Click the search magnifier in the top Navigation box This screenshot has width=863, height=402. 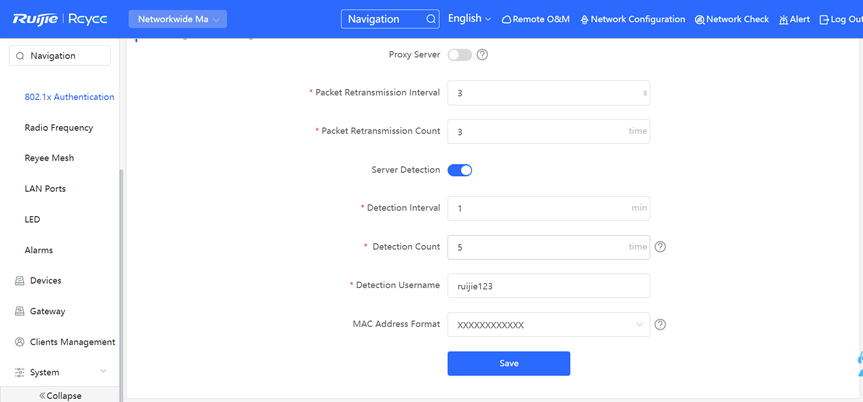[431, 19]
